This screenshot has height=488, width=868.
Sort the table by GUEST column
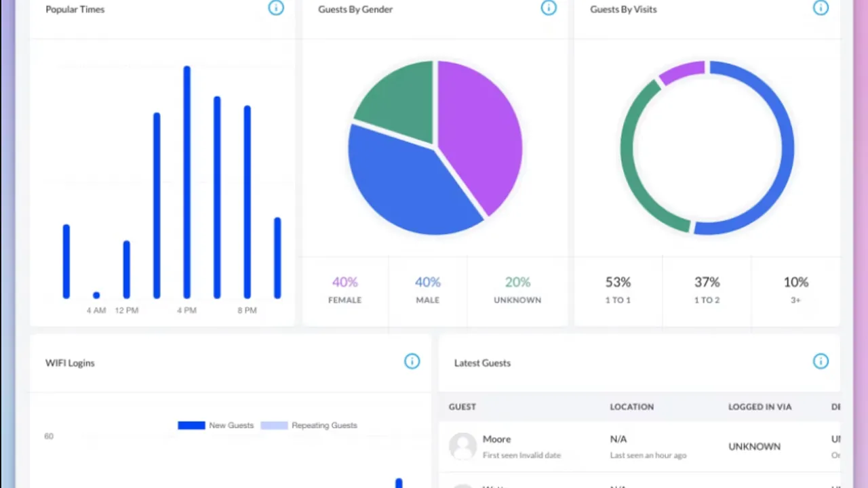coord(462,407)
